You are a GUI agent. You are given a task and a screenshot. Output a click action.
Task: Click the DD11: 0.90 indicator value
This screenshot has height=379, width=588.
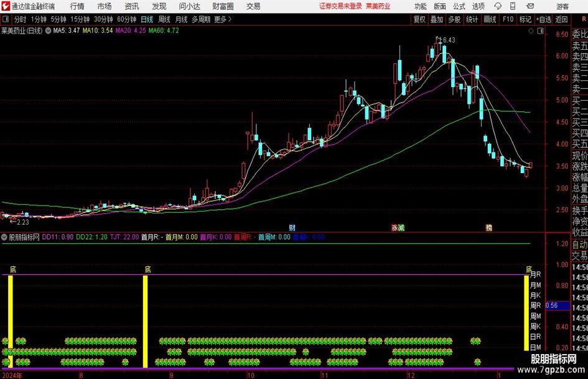[58, 237]
